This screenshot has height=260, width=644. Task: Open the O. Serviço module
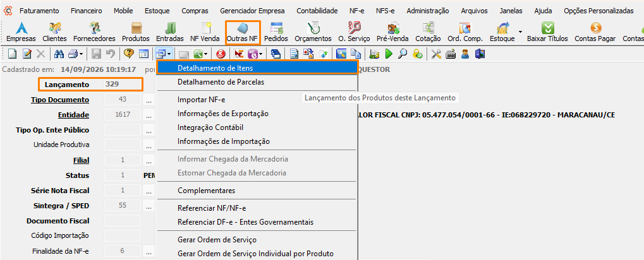354,33
